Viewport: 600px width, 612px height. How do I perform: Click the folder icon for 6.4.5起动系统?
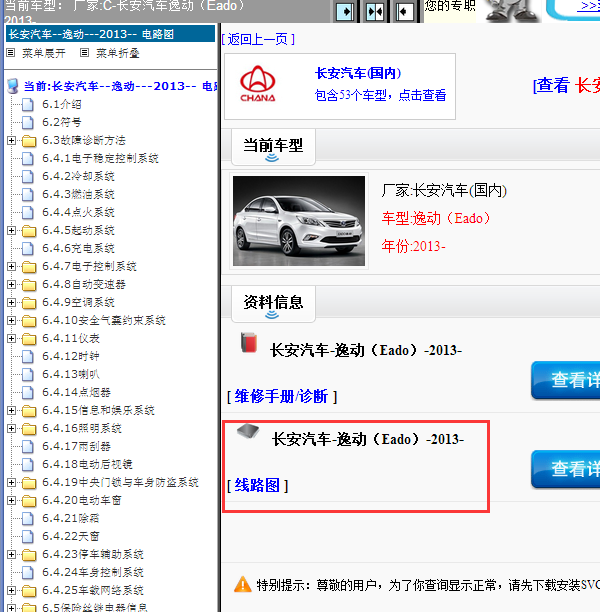click(x=29, y=231)
